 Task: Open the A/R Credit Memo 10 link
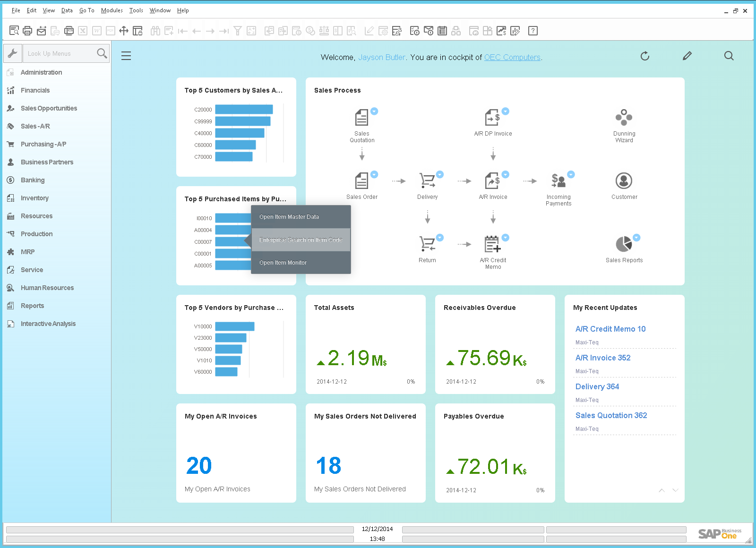coord(610,329)
